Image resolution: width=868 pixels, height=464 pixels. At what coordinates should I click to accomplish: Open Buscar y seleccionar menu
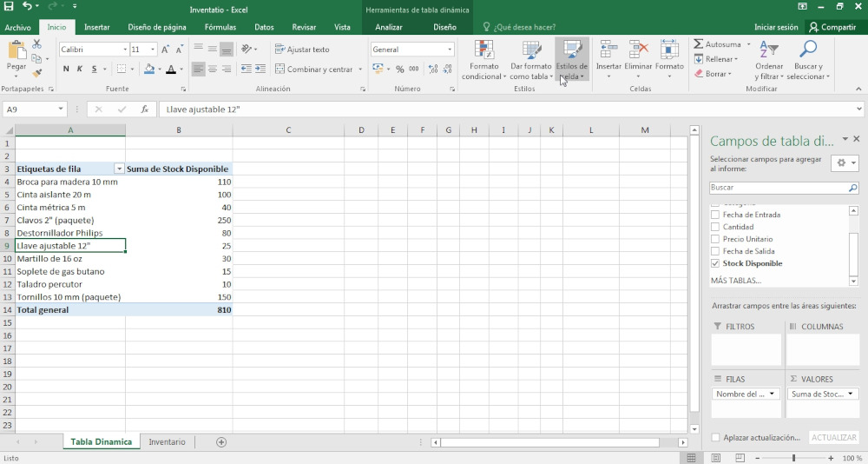[x=807, y=60]
